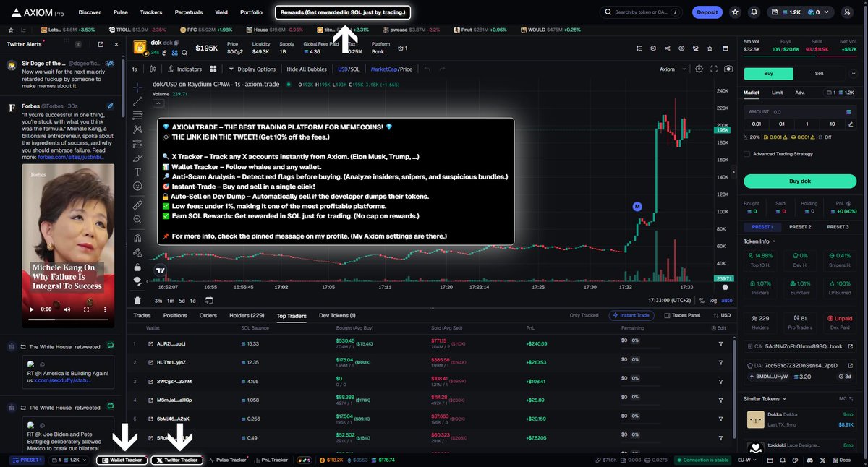The image size is (868, 467).
Task: Select the text annotation tool
Action: point(137,171)
